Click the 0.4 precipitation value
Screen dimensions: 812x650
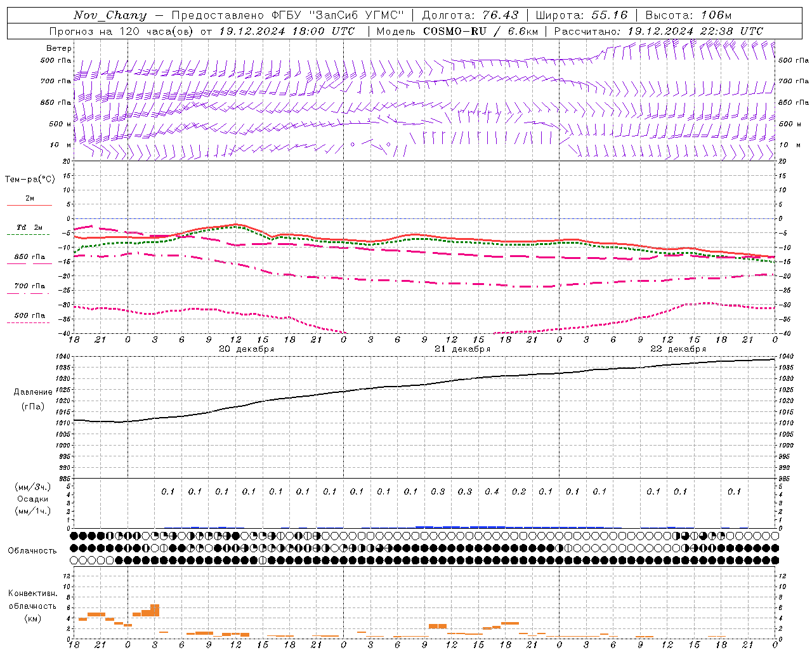[x=492, y=492]
